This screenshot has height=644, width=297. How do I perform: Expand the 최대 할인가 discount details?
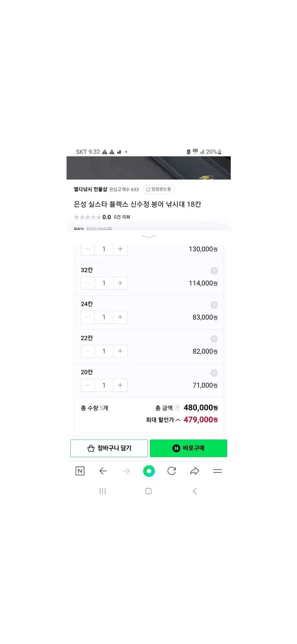tap(178, 420)
